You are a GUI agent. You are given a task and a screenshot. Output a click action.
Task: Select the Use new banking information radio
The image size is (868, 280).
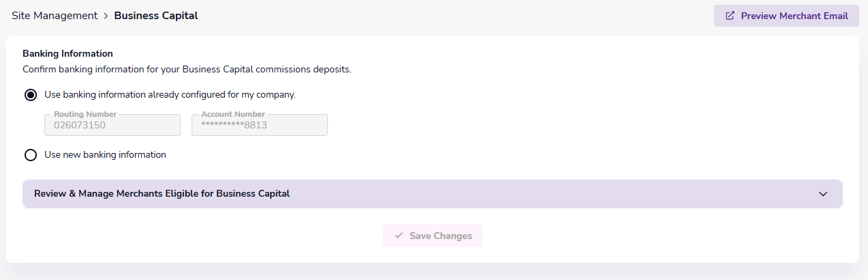(31, 155)
